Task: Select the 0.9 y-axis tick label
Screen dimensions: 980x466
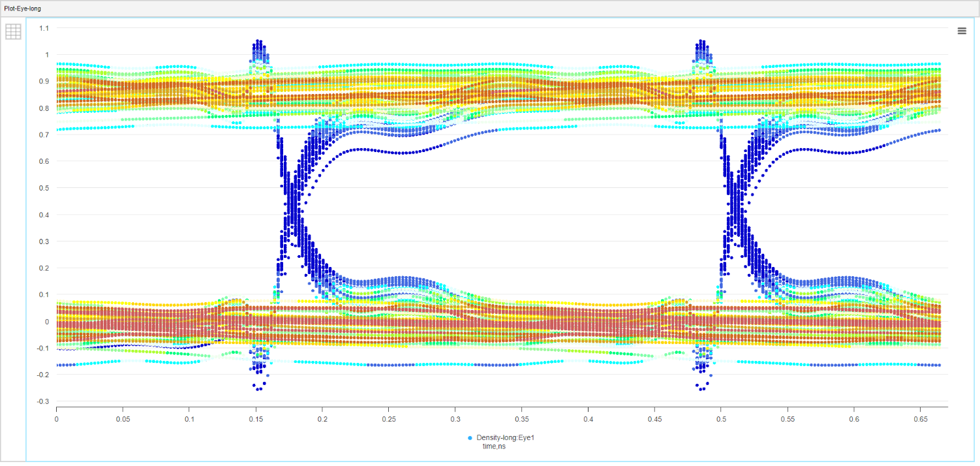Action: (44, 82)
